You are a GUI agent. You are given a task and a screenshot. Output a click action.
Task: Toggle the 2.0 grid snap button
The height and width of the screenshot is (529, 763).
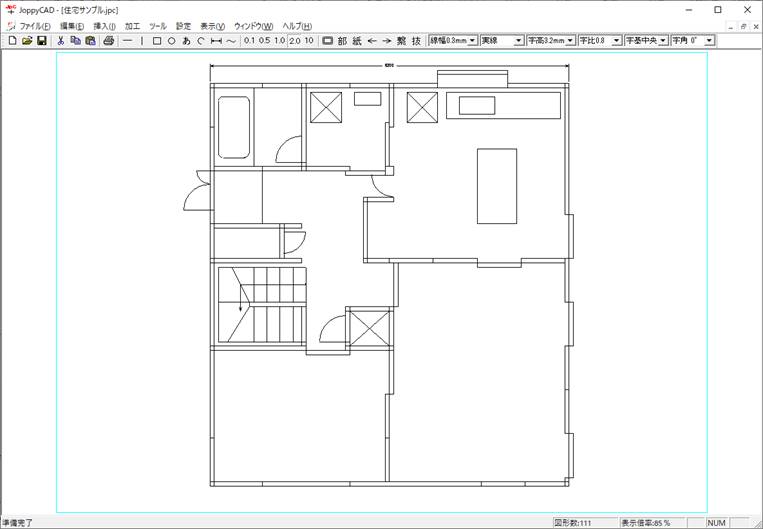(x=294, y=41)
